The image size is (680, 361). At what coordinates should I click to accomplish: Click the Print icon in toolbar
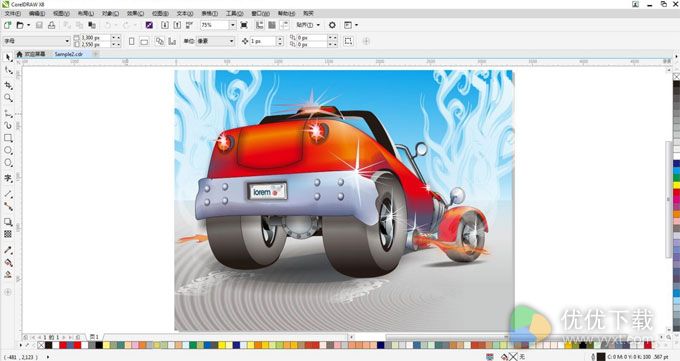(x=51, y=25)
